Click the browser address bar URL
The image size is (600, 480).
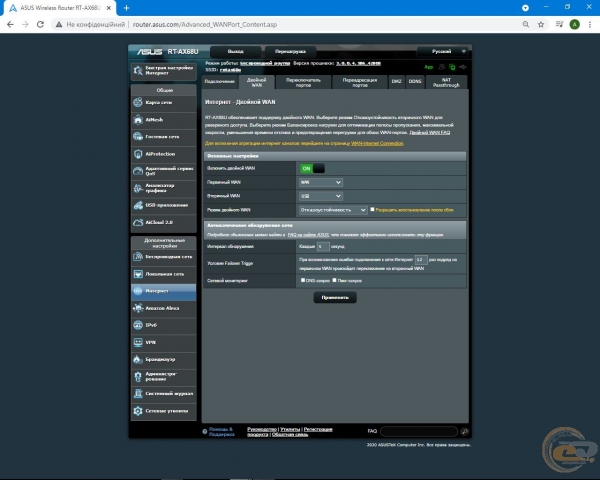pyautogui.click(x=205, y=24)
